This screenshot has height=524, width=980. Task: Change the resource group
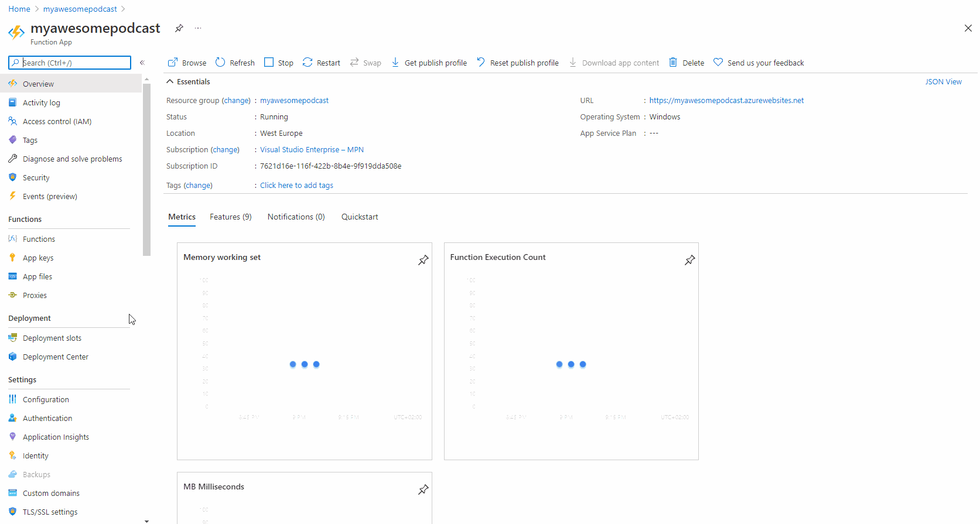[x=236, y=100]
